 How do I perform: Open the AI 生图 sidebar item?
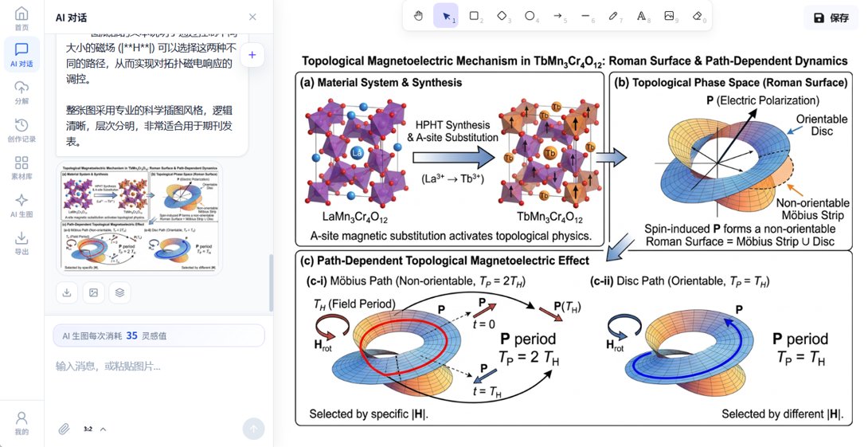click(x=22, y=206)
